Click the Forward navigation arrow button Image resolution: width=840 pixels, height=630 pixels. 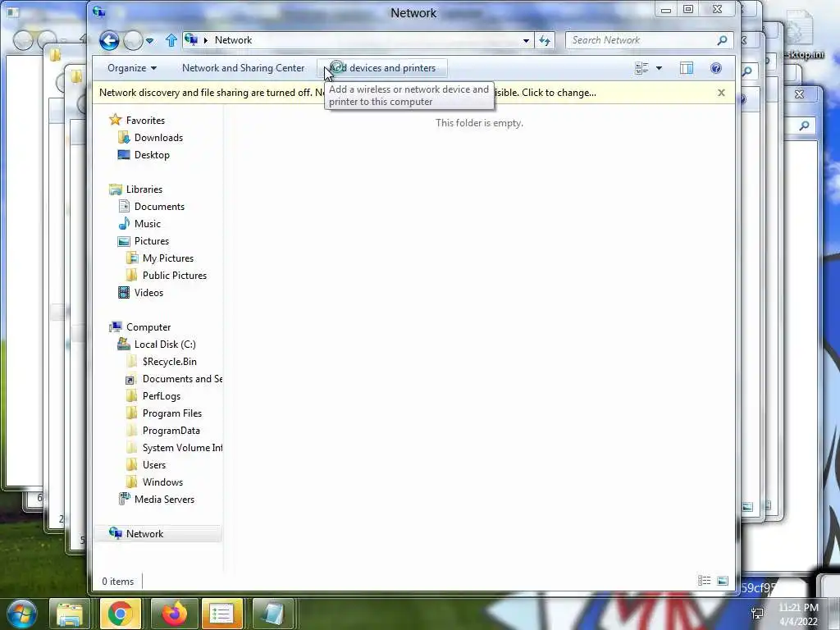[133, 40]
